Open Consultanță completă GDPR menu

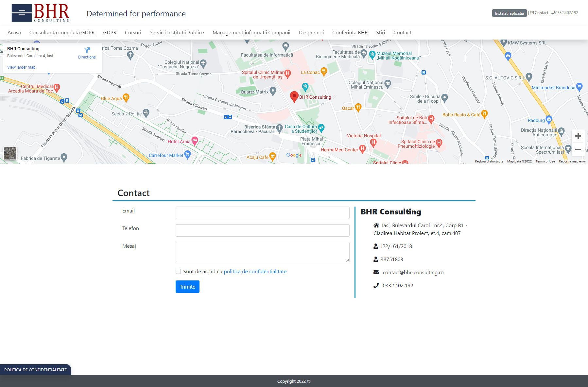62,33
